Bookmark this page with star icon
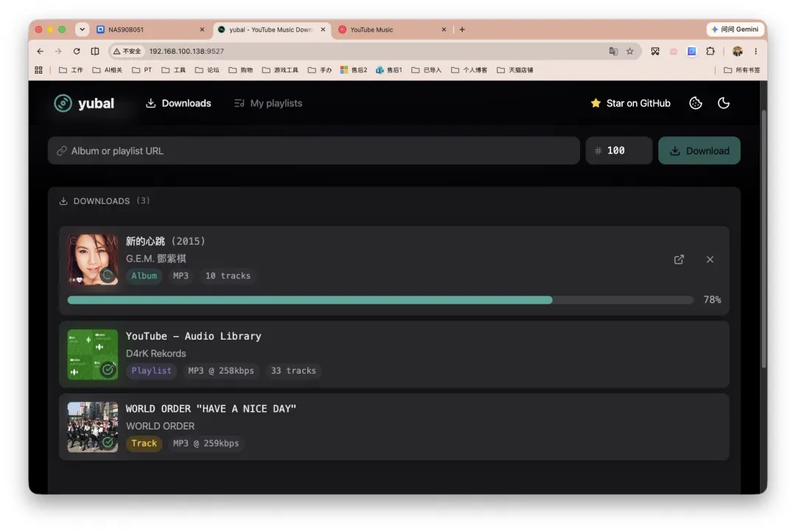The height and width of the screenshot is (532, 796). click(x=629, y=52)
